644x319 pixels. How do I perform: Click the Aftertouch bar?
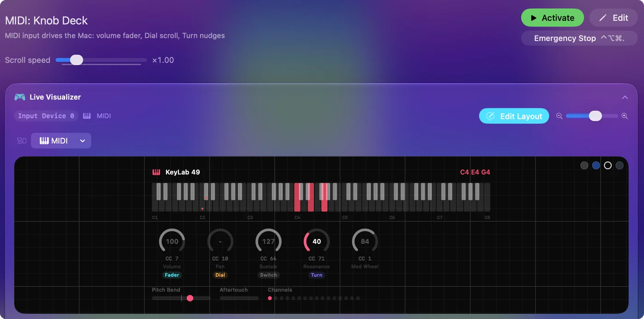coord(239,298)
